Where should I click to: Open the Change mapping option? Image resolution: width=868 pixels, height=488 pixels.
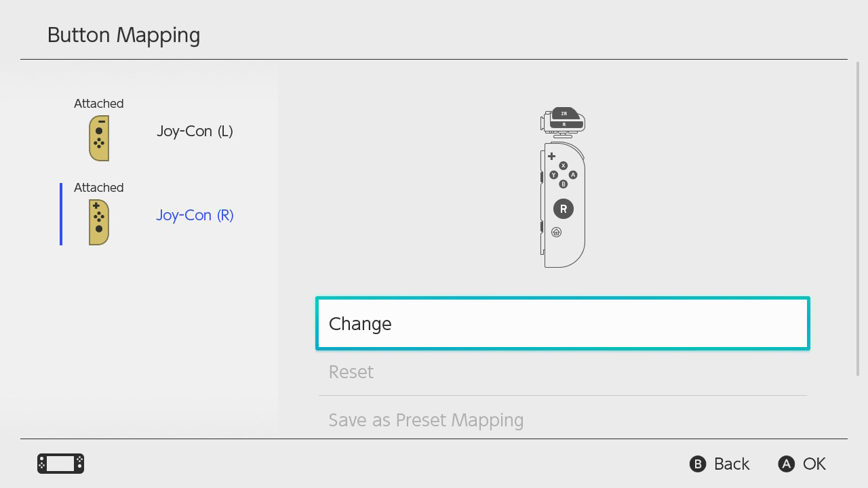[563, 323]
